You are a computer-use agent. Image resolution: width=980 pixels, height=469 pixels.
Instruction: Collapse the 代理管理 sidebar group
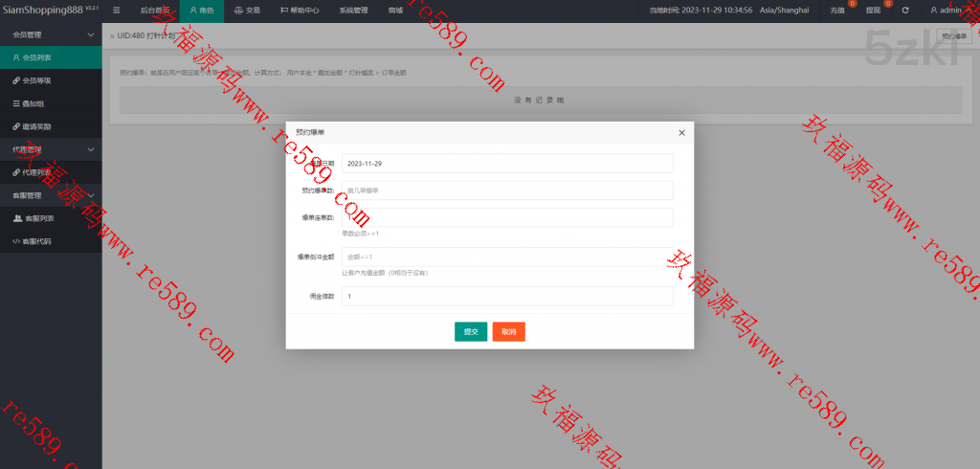(x=51, y=149)
